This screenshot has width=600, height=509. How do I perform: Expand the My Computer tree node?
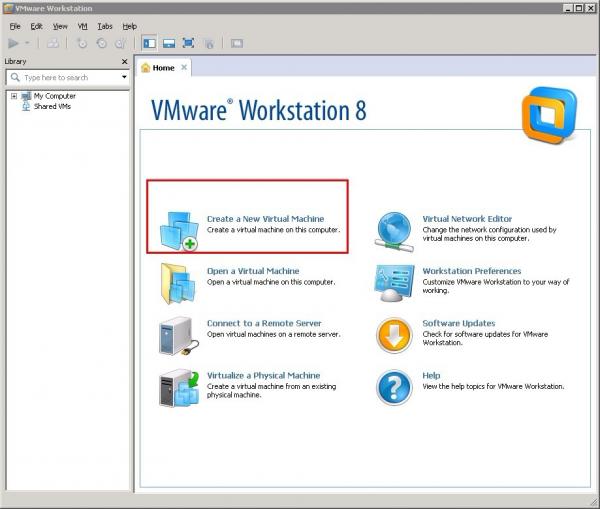(14, 96)
